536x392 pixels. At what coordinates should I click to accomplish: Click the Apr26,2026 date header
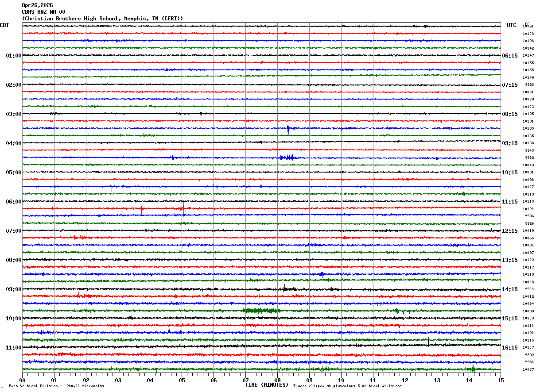tap(37, 5)
